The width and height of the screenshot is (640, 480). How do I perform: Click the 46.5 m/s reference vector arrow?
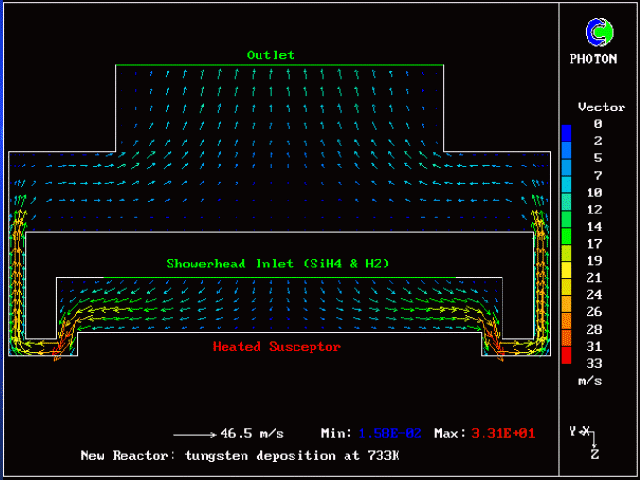point(194,434)
